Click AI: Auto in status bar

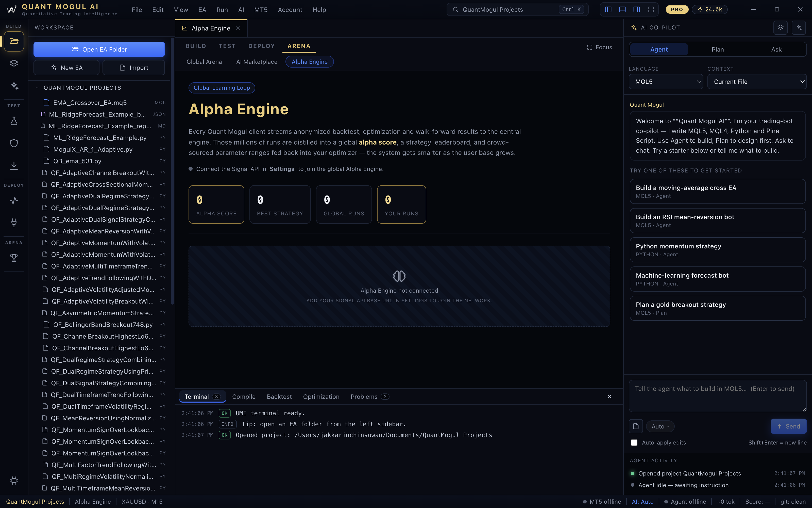click(x=642, y=502)
